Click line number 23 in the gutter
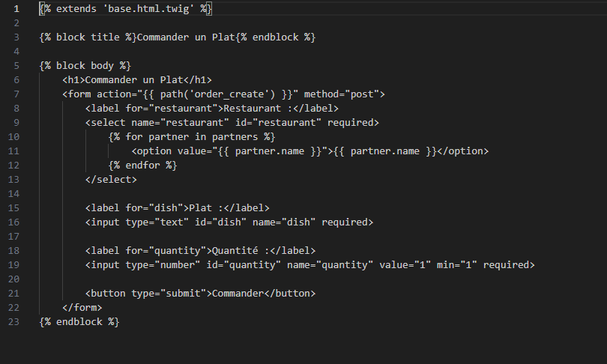Screen dimensions: 607x364 pyautogui.click(x=13, y=322)
